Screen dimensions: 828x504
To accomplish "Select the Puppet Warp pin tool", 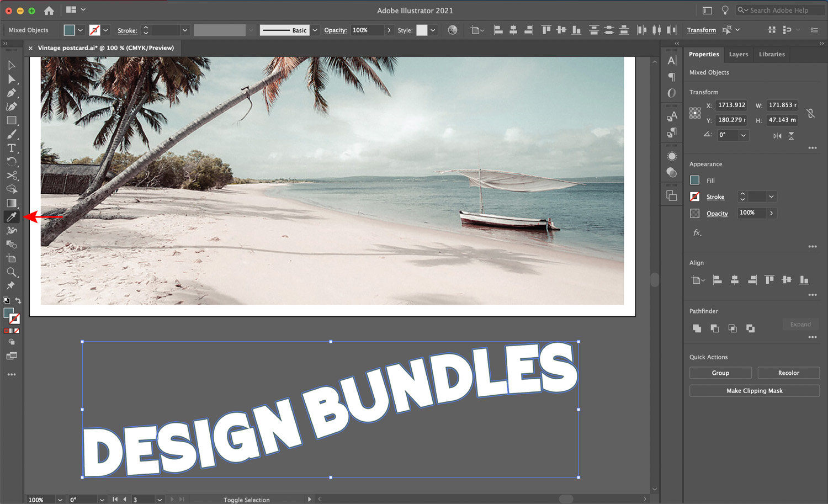I will click(11, 285).
